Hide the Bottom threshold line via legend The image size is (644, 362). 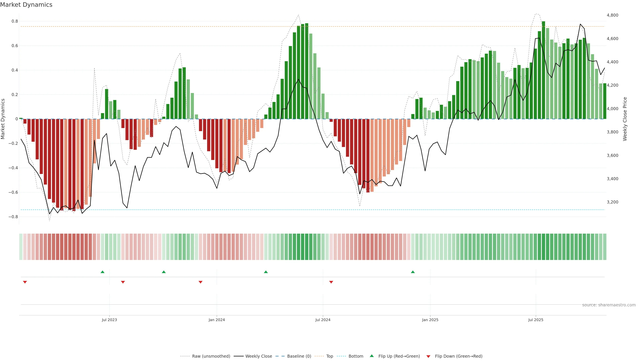(356, 356)
